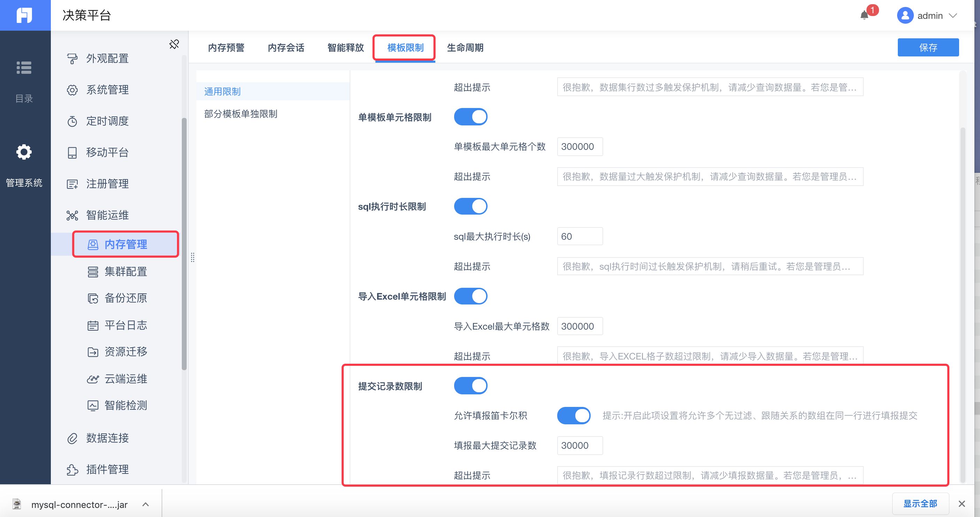Image resolution: width=980 pixels, height=517 pixels.
Task: Click the 决策平台 title text
Action: (86, 15)
